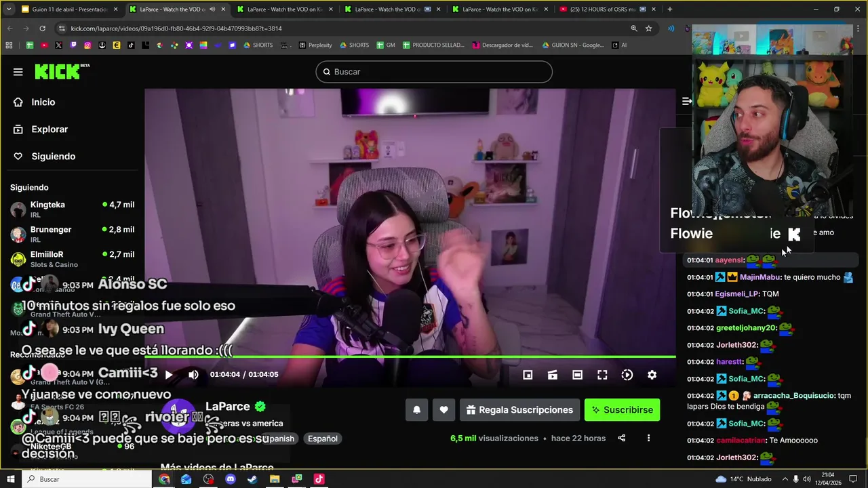Viewport: 868px width, 488px height.
Task: Click the address bar URL
Action: coord(176,28)
